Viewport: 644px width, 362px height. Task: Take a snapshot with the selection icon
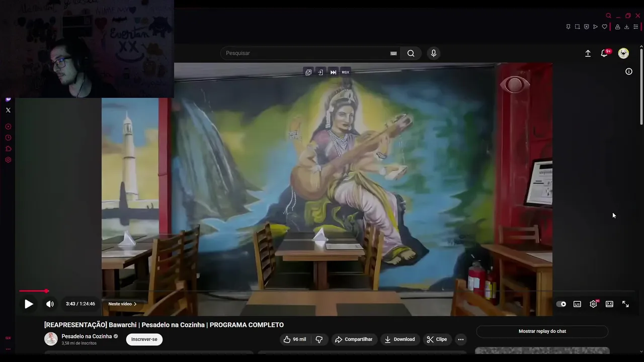577,27
